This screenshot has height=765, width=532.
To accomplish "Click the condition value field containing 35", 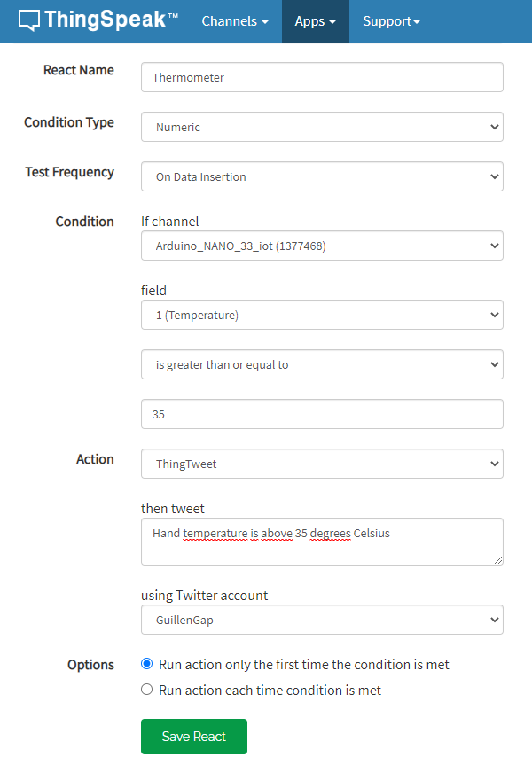I will coord(322,414).
